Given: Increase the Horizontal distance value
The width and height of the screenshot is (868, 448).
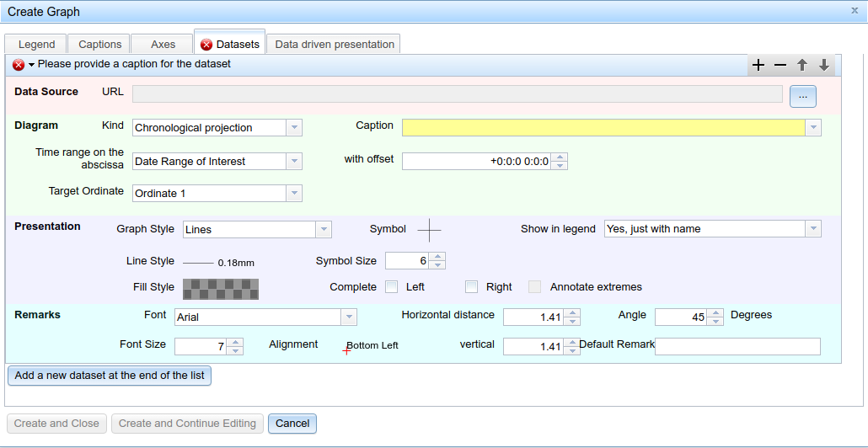Looking at the screenshot, I should pos(572,313).
